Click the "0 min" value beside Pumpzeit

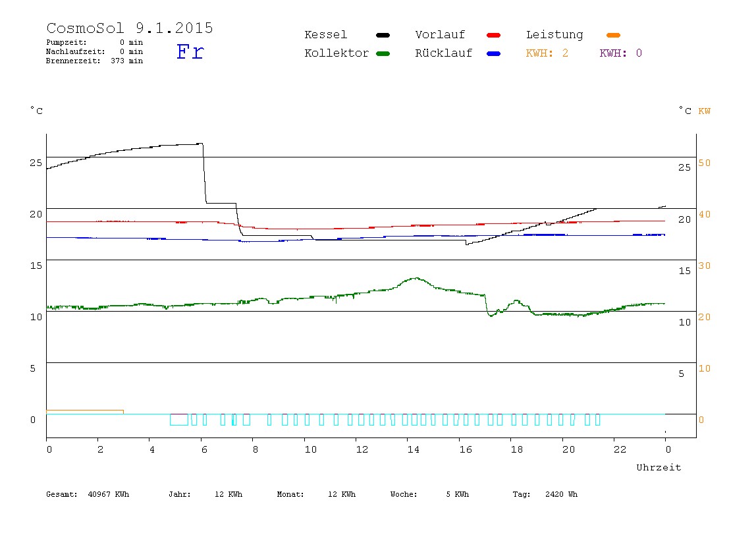132,42
